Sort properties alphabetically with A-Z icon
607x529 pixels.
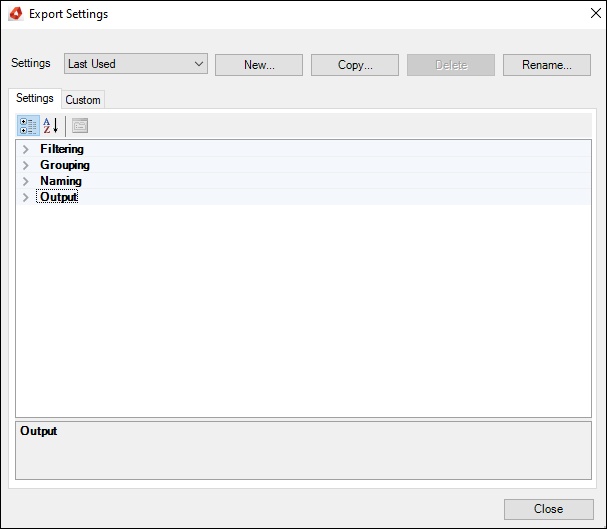pos(51,126)
